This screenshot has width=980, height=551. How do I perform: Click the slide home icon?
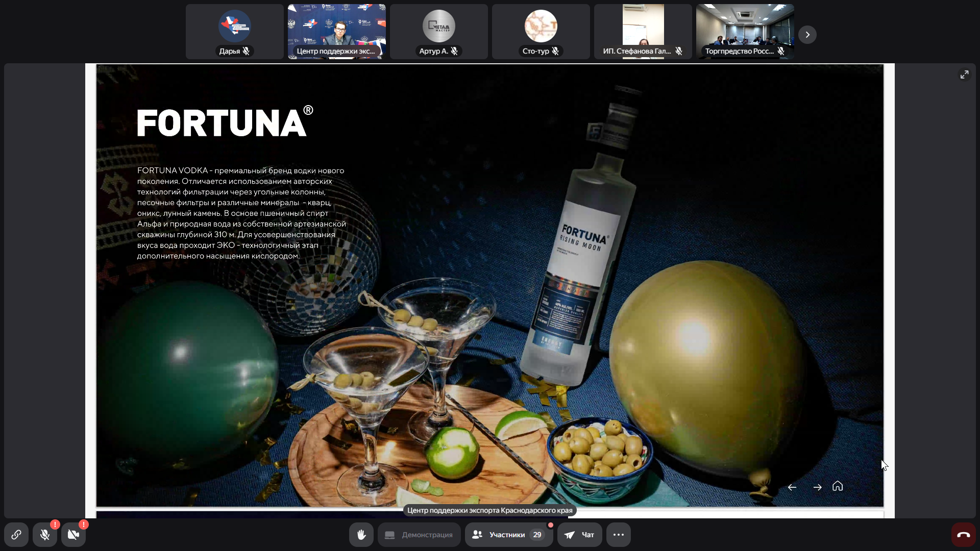click(838, 486)
